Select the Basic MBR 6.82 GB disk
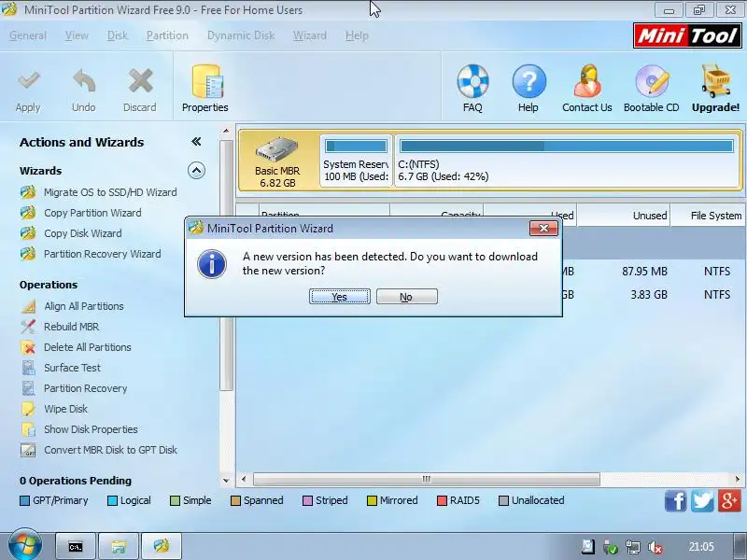The height and width of the screenshot is (560, 747). click(277, 161)
